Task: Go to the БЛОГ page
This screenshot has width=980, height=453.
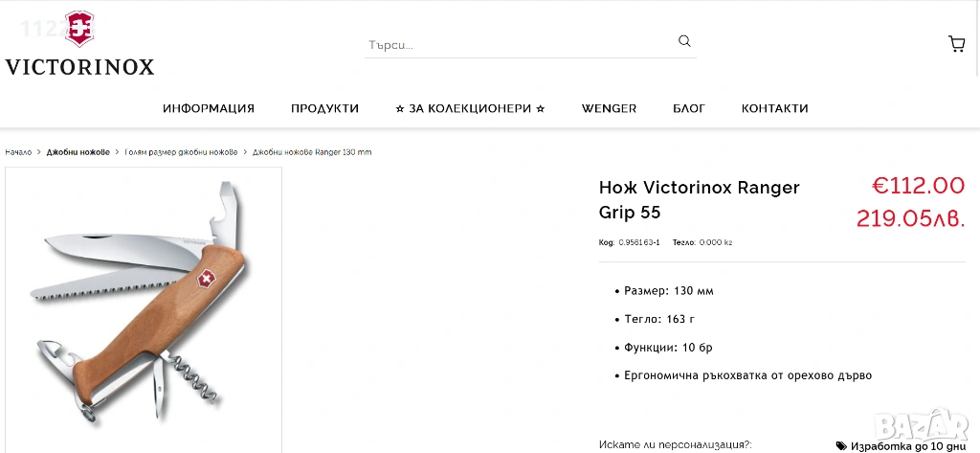Action: 689,108
